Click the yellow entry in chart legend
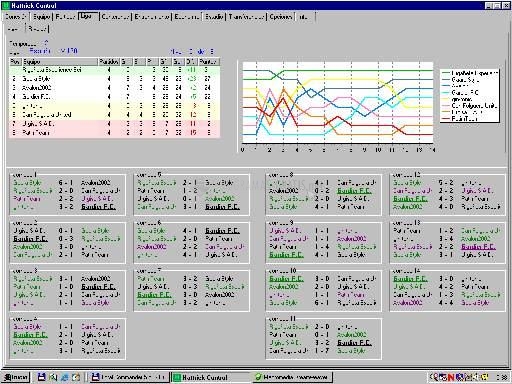The image size is (512, 384). [x=457, y=99]
